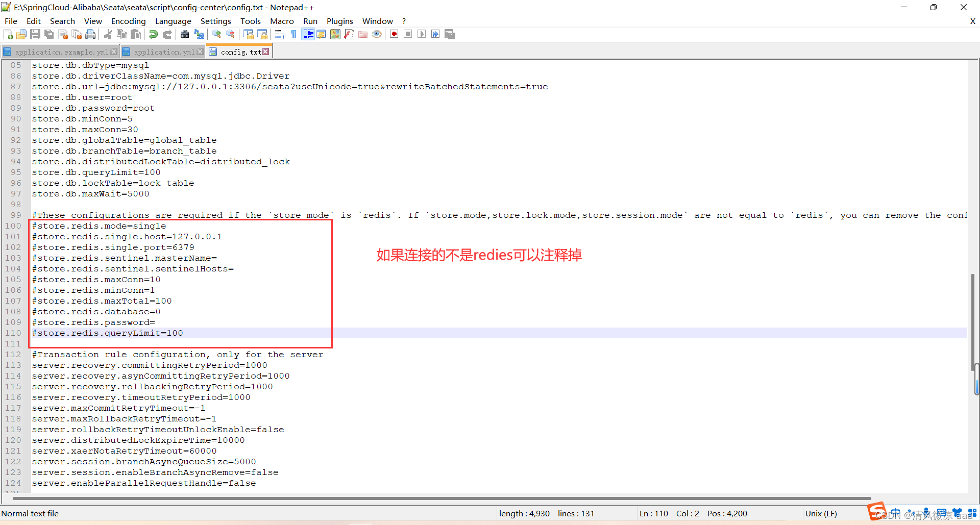Open the Settings menu

[216, 21]
